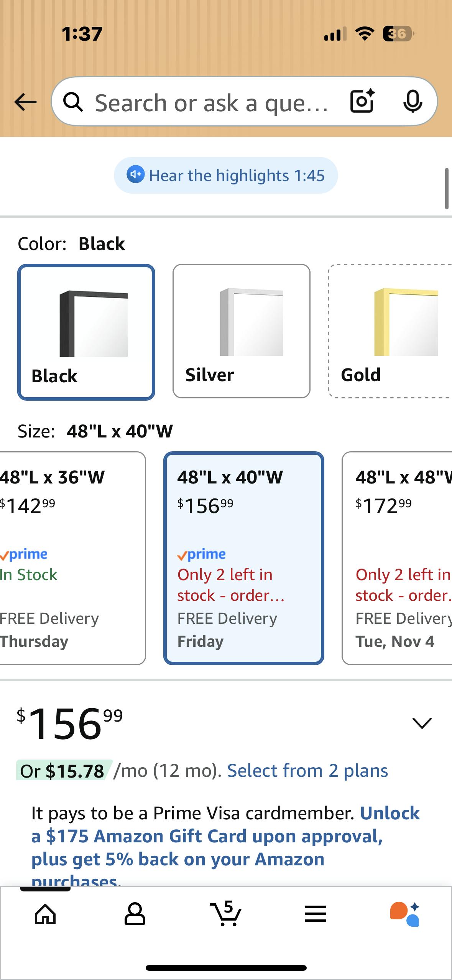Launch the Rufus AI assistant icon

coord(405,914)
